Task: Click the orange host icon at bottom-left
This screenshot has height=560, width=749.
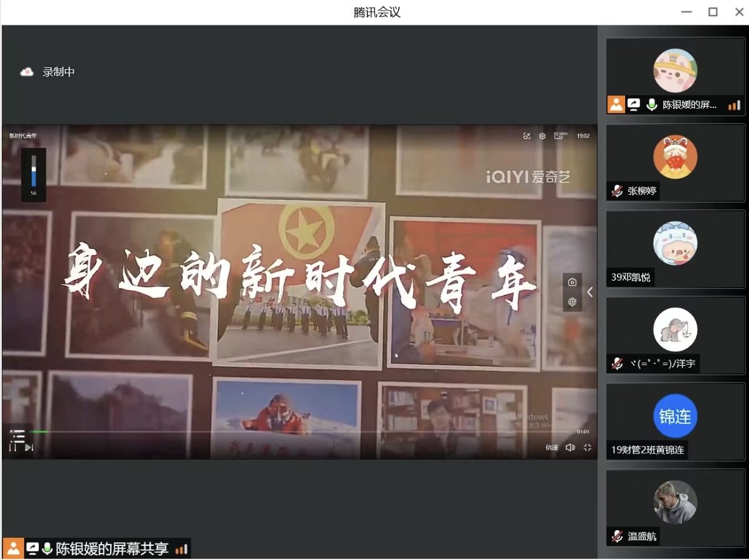Action: (x=13, y=549)
